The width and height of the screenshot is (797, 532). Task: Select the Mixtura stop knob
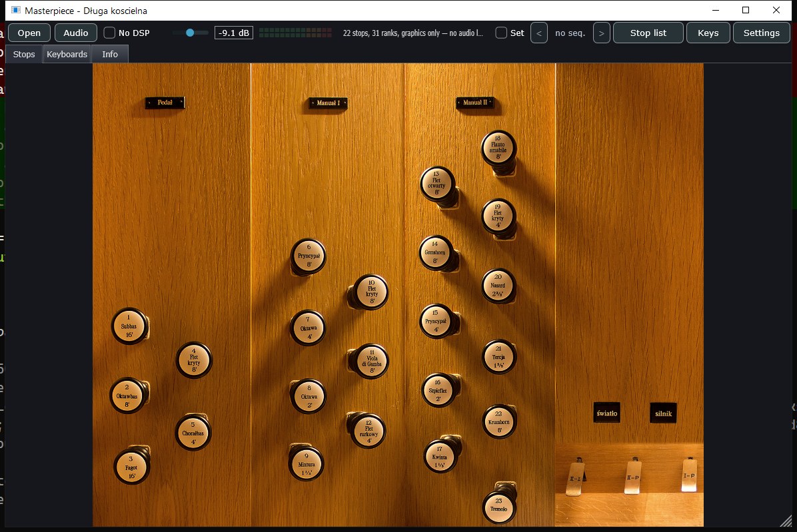[x=306, y=463]
